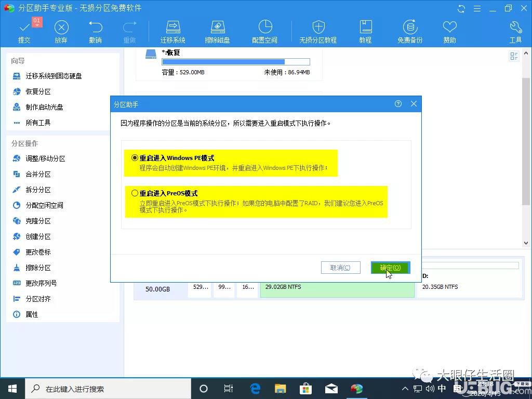Click the refresh icon in title bar
The height and width of the screenshot is (399, 532).
click(x=461, y=8)
